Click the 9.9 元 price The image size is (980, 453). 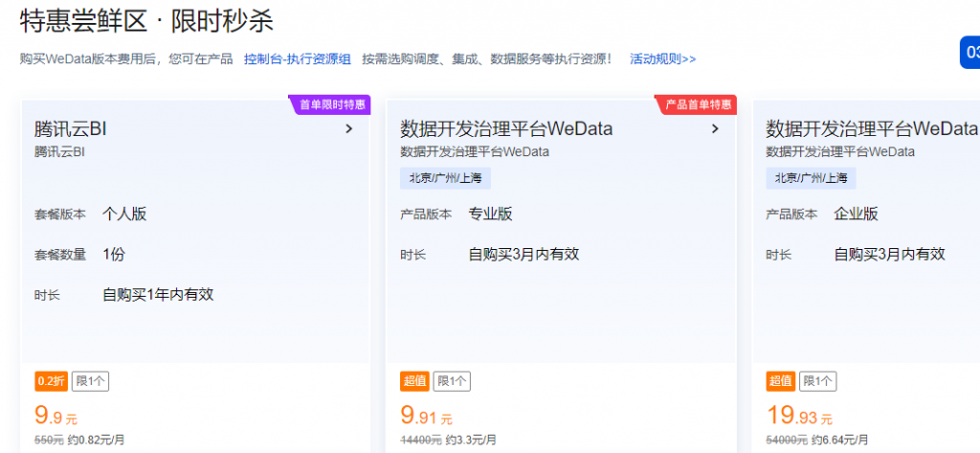(x=56, y=416)
